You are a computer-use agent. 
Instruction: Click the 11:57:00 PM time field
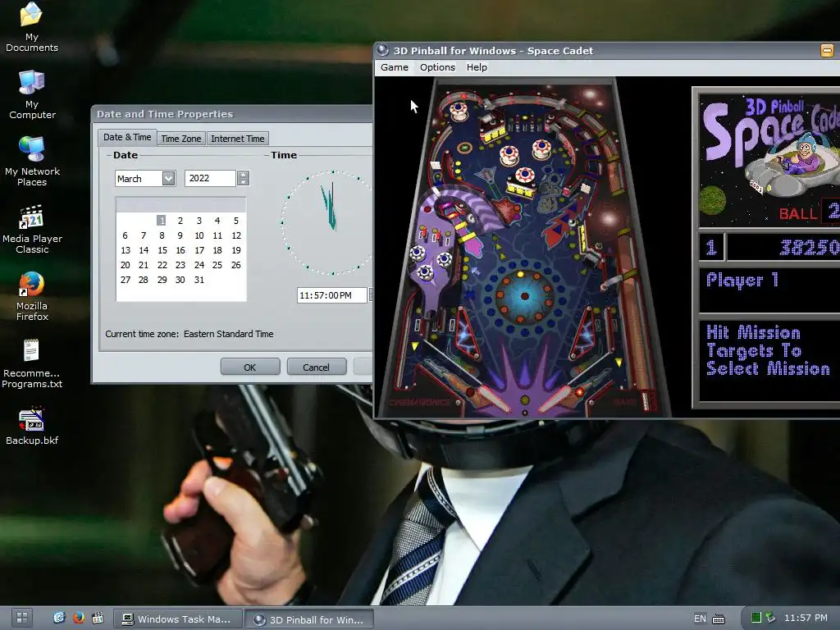pyautogui.click(x=332, y=295)
